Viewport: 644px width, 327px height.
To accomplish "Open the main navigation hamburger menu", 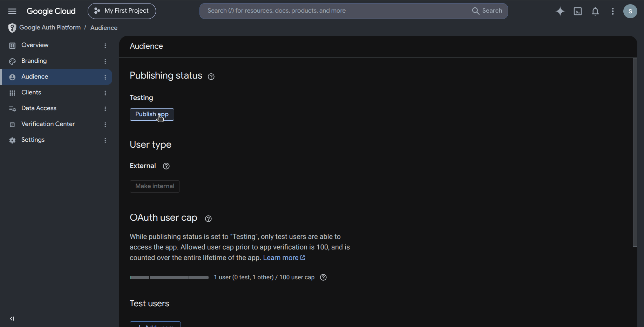I will point(12,11).
